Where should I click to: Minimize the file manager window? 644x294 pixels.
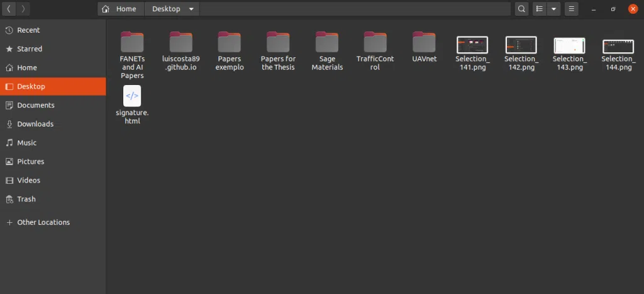594,9
